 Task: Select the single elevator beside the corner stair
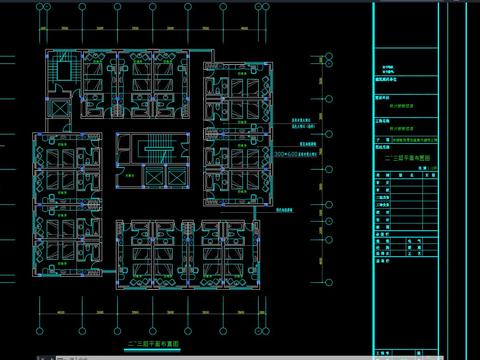pyautogui.click(x=59, y=108)
